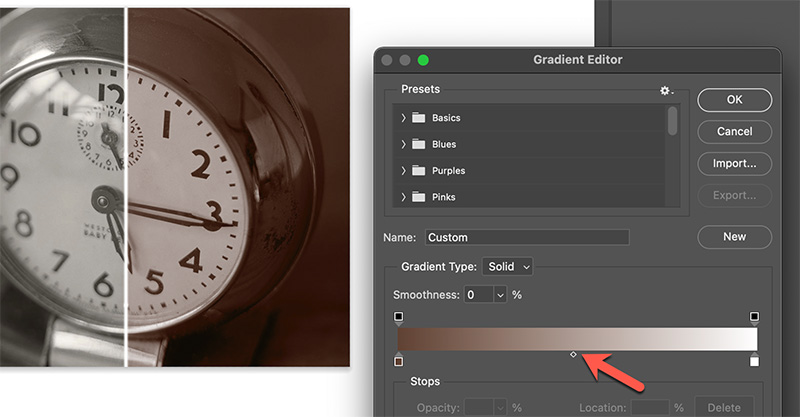This screenshot has height=417, width=800.
Task: Select the left opacity stop
Action: pyautogui.click(x=399, y=317)
